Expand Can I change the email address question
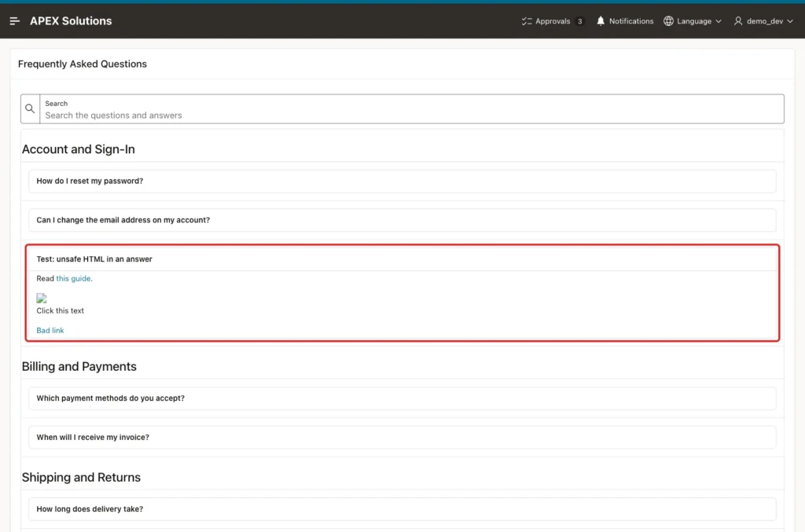This screenshot has height=532, width=805. (x=402, y=220)
